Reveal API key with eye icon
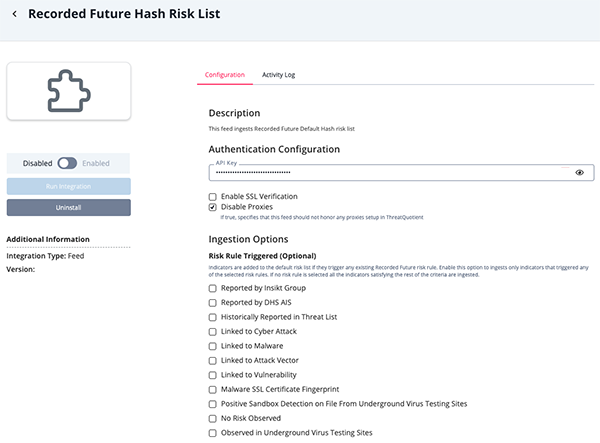Viewport: 600px width, 443px height. (579, 173)
